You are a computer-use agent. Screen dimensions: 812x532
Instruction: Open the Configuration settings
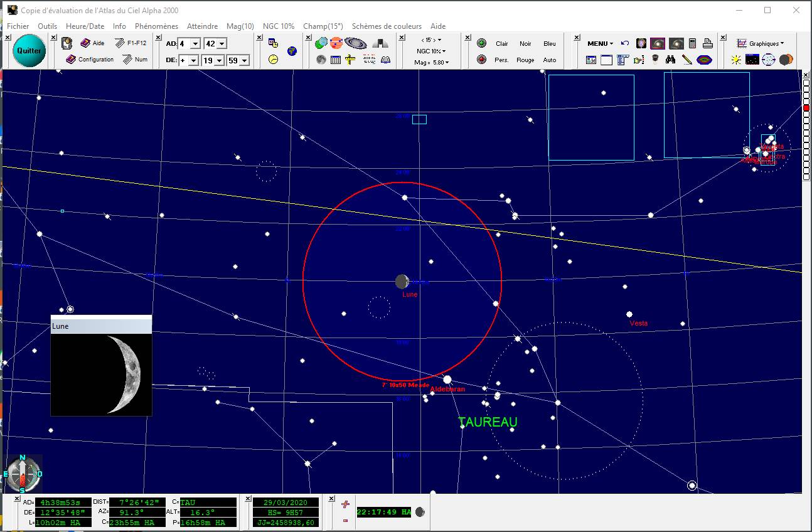pos(90,60)
